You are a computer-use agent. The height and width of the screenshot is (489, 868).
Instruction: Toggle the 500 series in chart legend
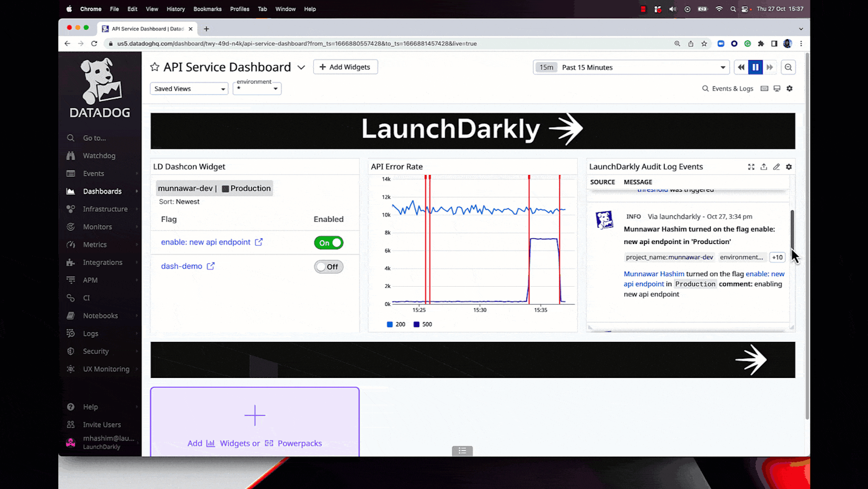tap(423, 325)
